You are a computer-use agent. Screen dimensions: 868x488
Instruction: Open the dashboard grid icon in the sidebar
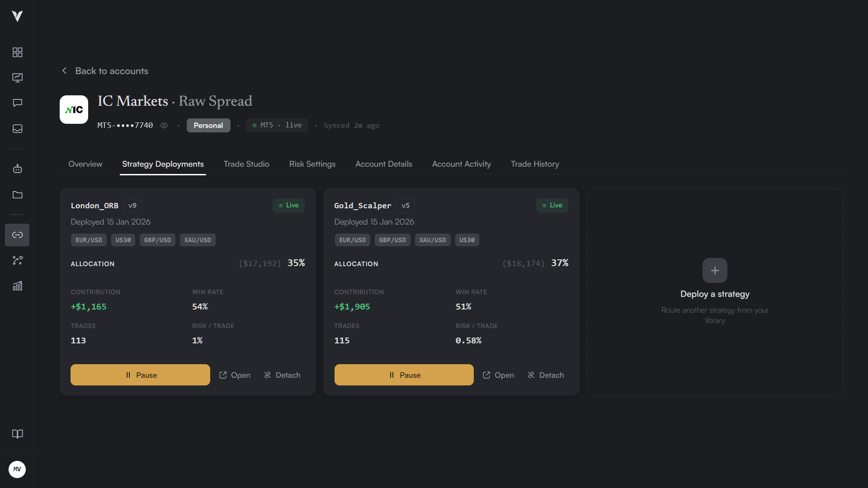(17, 52)
